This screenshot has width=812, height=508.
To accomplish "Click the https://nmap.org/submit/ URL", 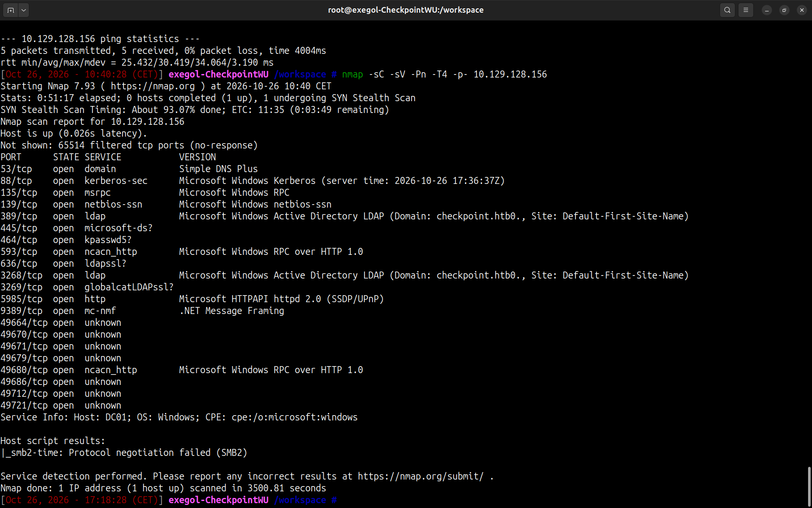I will 421,476.
